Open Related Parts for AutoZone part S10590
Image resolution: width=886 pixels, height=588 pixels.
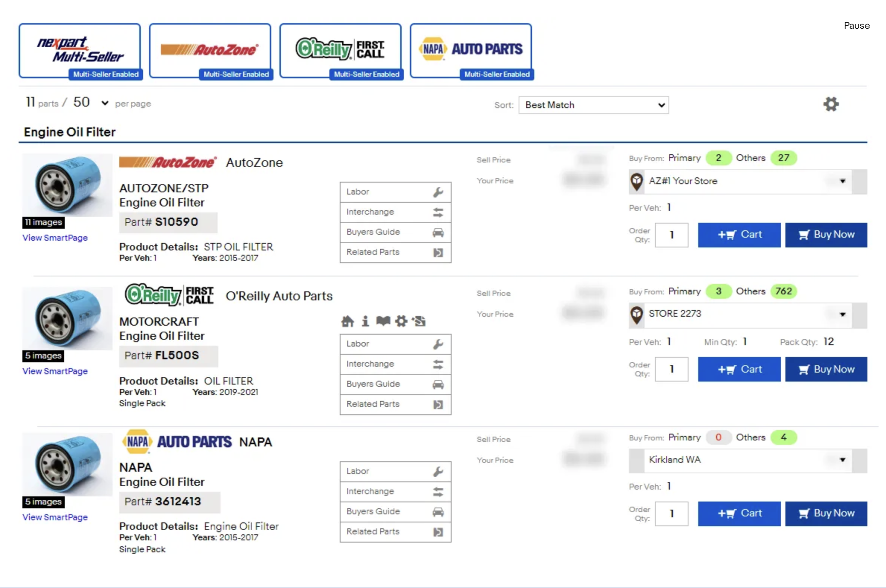tap(395, 252)
